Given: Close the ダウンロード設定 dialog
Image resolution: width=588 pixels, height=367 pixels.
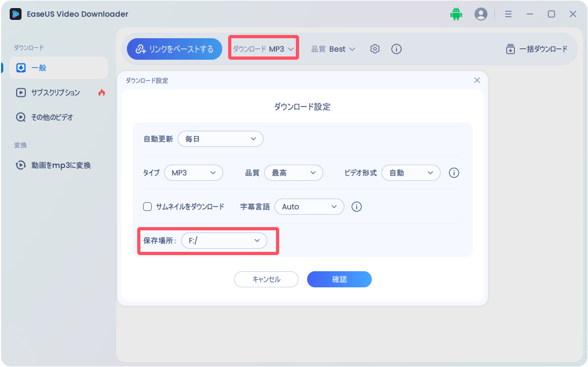Looking at the screenshot, I should (477, 80).
